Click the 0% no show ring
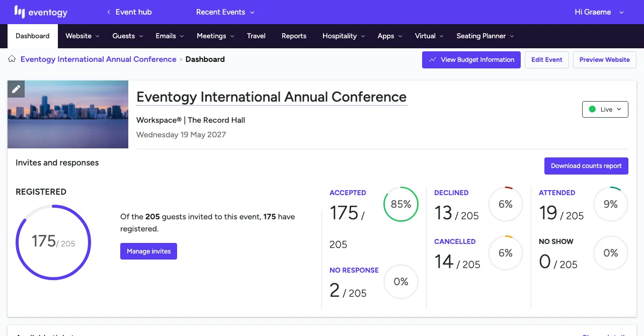 pyautogui.click(x=611, y=253)
